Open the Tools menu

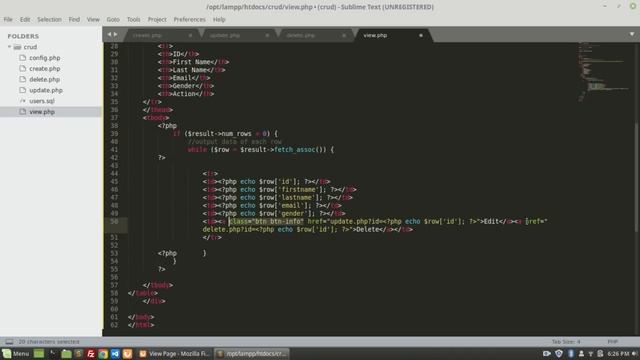pos(133,19)
